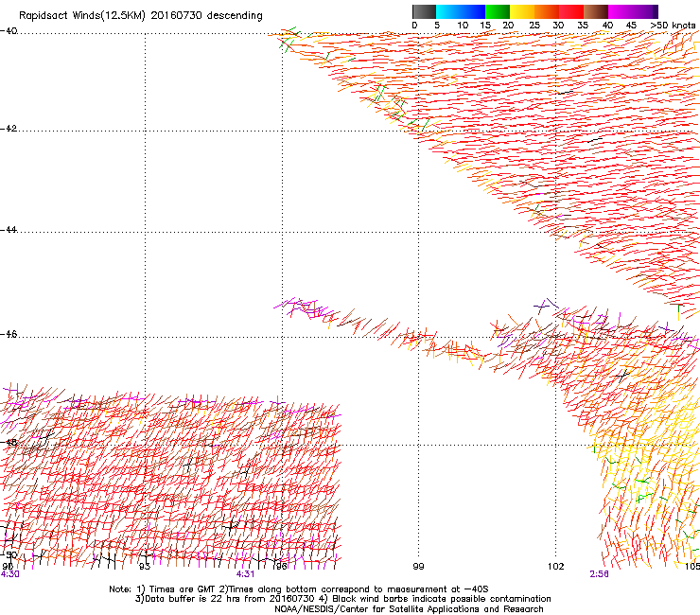
Task: Click legend scale number '30'
Action: 558,26
